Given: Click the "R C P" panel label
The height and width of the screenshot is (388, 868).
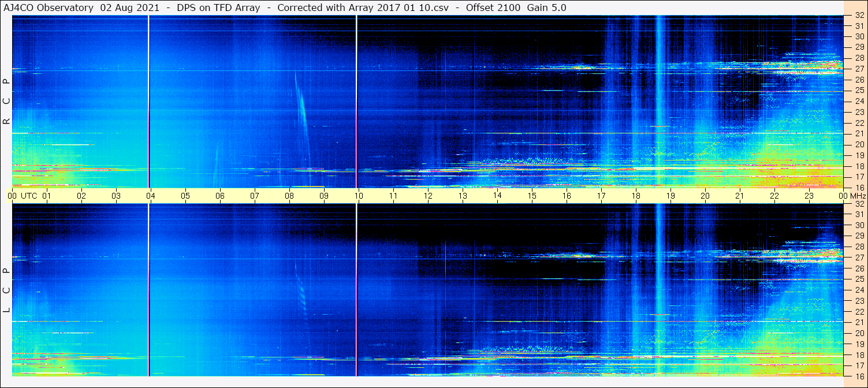Looking at the screenshot, I should [6, 101].
